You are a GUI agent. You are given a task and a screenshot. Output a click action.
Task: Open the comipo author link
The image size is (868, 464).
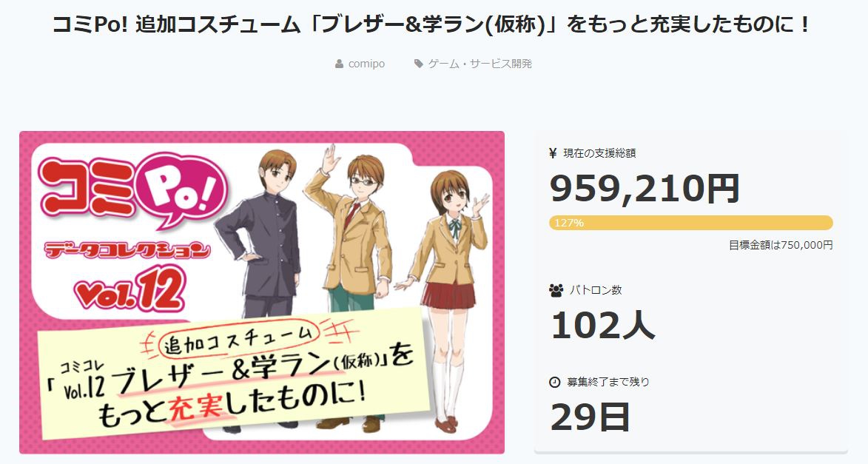click(366, 64)
